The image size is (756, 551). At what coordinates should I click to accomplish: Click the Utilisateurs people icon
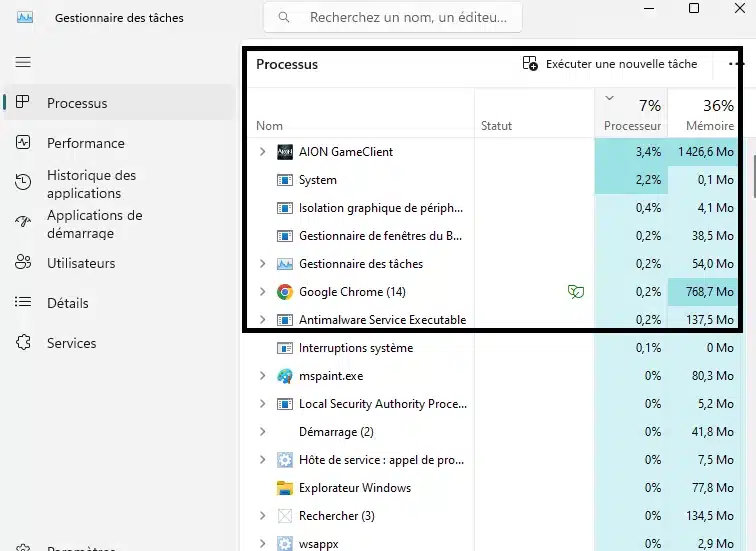pyautogui.click(x=23, y=262)
